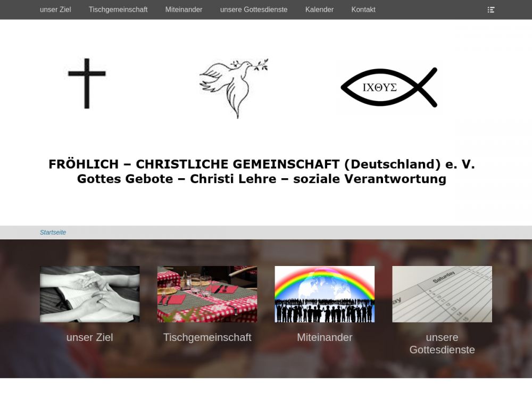Open the red checkered table thumbnail

[x=207, y=294]
